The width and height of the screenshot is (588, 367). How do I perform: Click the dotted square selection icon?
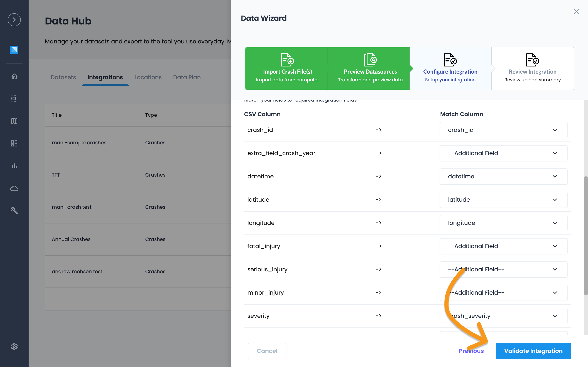click(x=14, y=98)
